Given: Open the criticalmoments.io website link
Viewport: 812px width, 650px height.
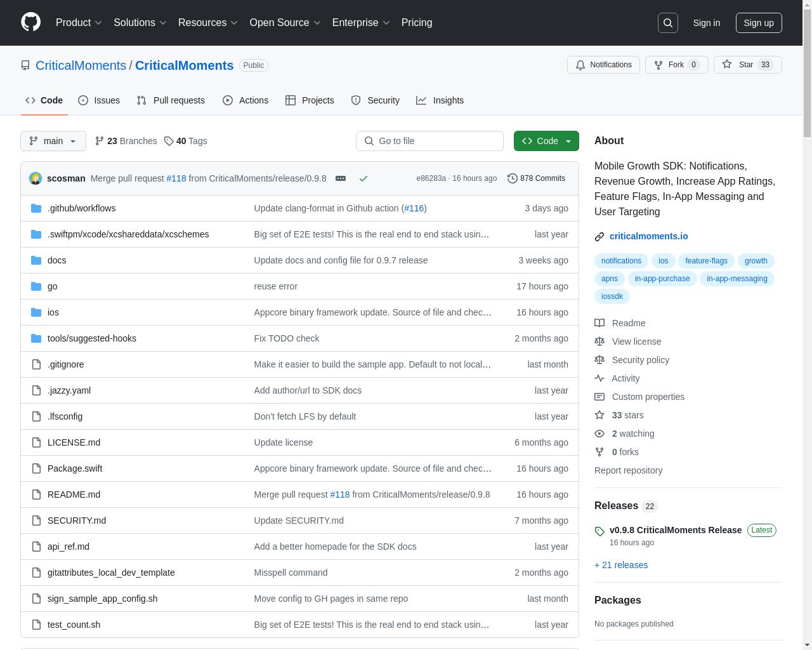Looking at the screenshot, I should (648, 236).
